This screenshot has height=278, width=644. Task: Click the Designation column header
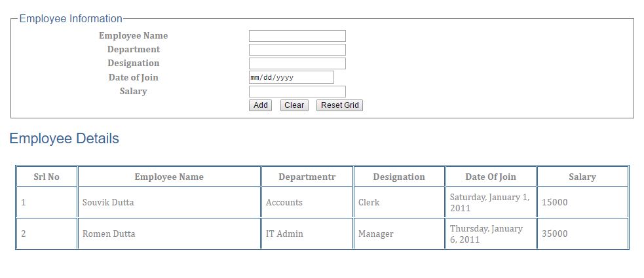coord(399,177)
